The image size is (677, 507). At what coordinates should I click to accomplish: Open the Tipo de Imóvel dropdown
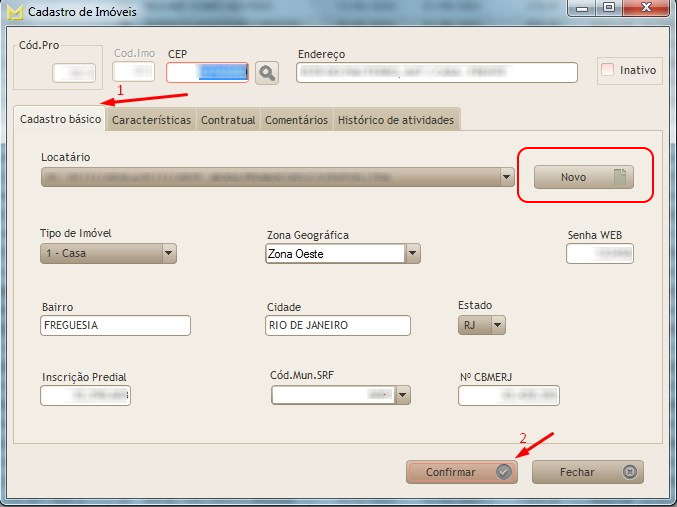click(x=169, y=254)
